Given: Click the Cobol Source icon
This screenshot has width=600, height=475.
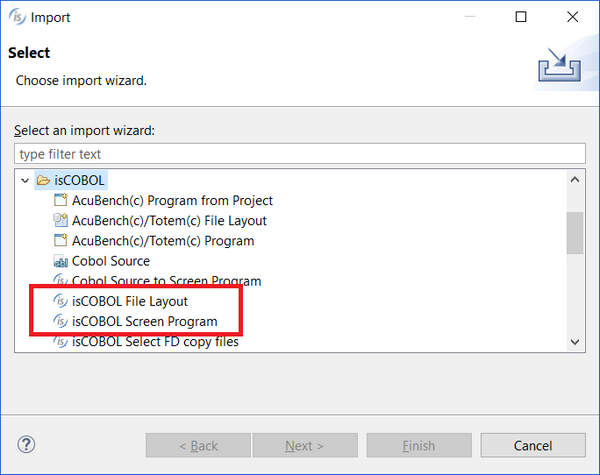Looking at the screenshot, I should coord(60,261).
